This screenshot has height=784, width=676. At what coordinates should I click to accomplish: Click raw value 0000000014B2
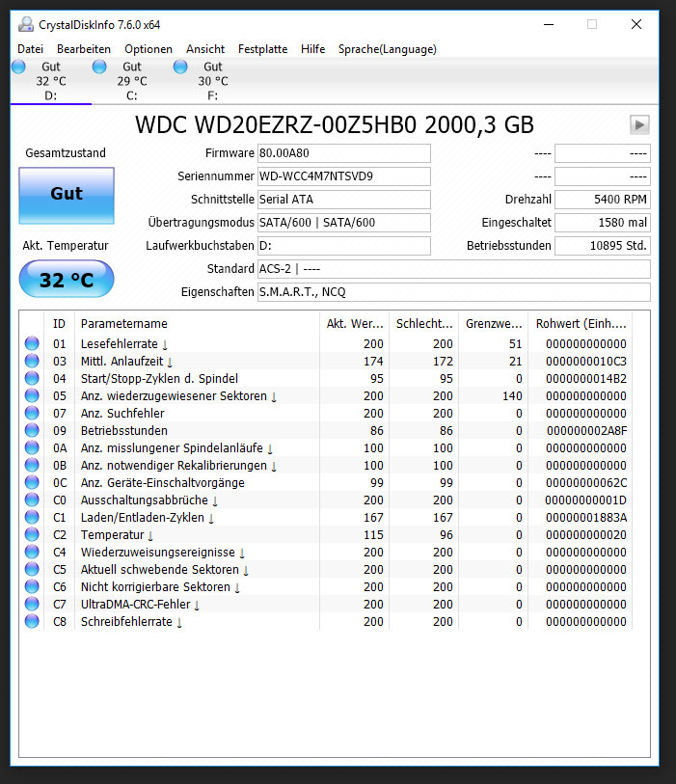click(x=586, y=379)
